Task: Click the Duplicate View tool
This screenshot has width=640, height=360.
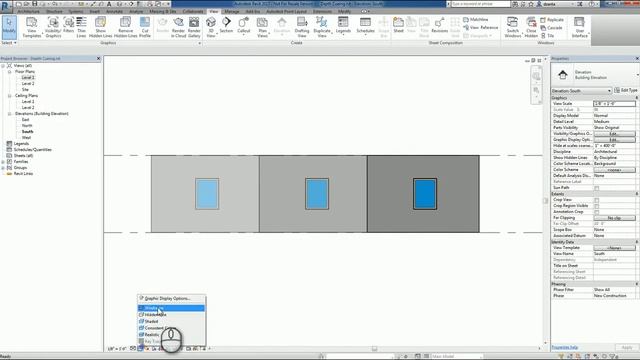Action: click(322, 27)
